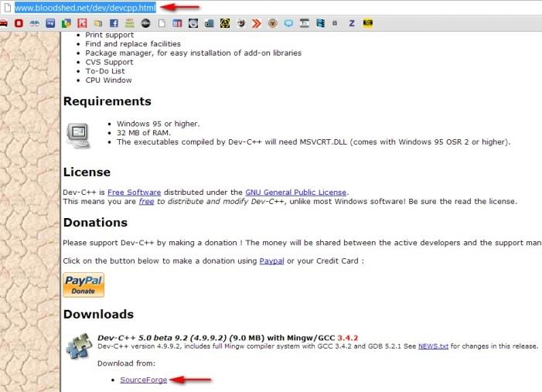Click the 'License' heading
The image size is (542, 392).
[87, 172]
